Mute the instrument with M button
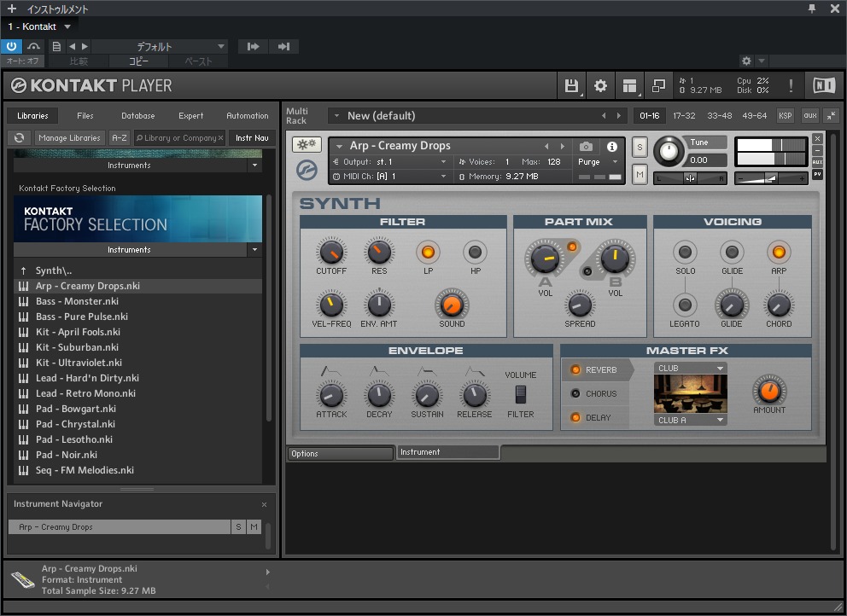This screenshot has width=847, height=616. (640, 174)
